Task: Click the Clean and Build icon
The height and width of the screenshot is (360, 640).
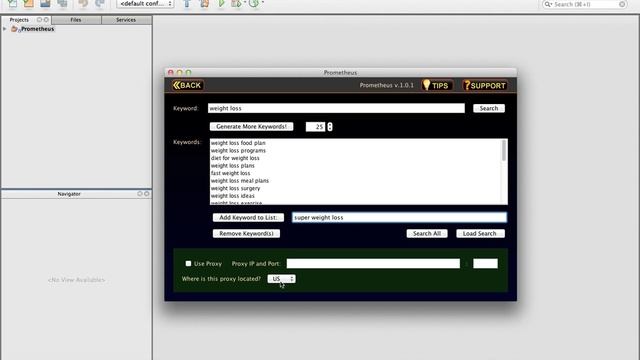Action: pyautogui.click(x=204, y=4)
